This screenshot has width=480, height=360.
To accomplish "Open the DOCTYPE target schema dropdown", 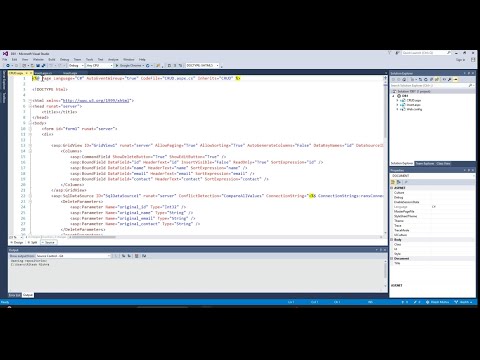I will tap(202, 66).
